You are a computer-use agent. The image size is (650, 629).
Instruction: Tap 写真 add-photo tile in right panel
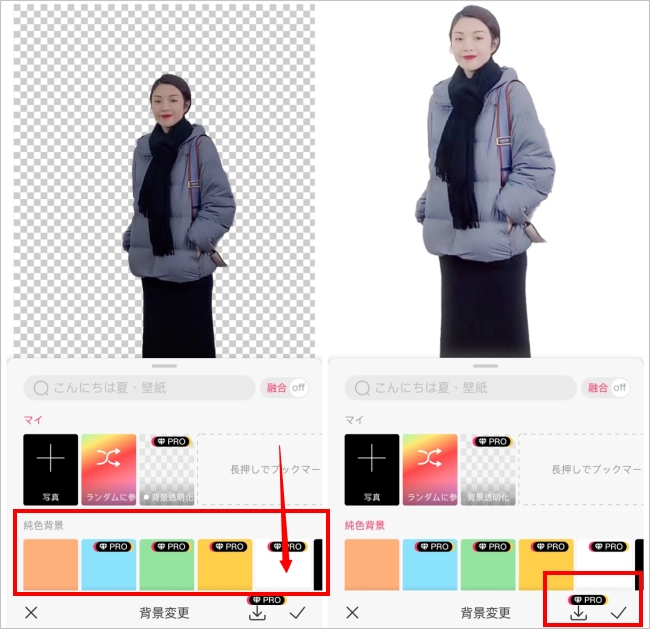tap(372, 469)
